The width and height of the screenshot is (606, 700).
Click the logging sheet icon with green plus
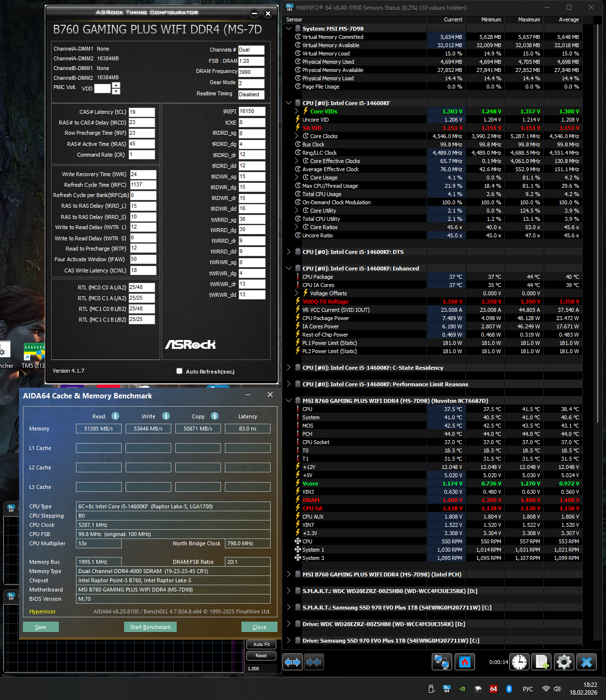tap(542, 662)
